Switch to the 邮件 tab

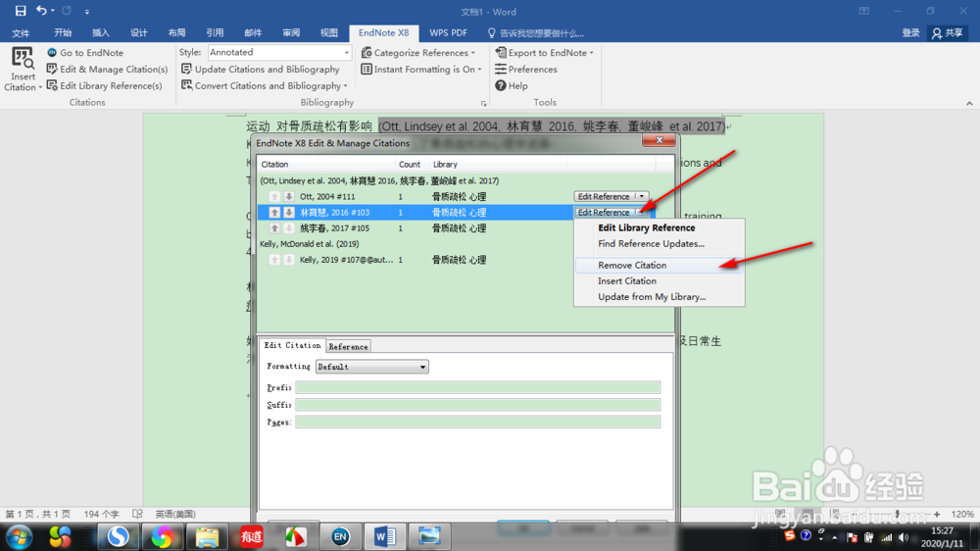click(x=253, y=33)
